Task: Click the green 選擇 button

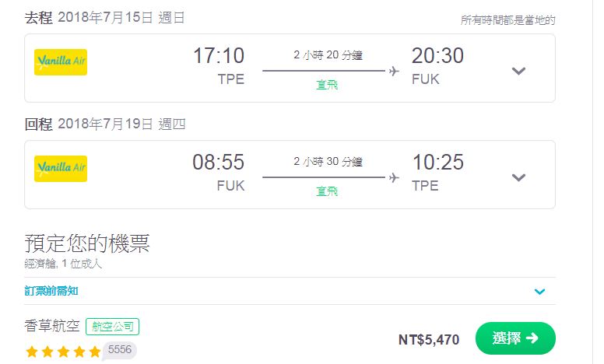Action: 515,338
